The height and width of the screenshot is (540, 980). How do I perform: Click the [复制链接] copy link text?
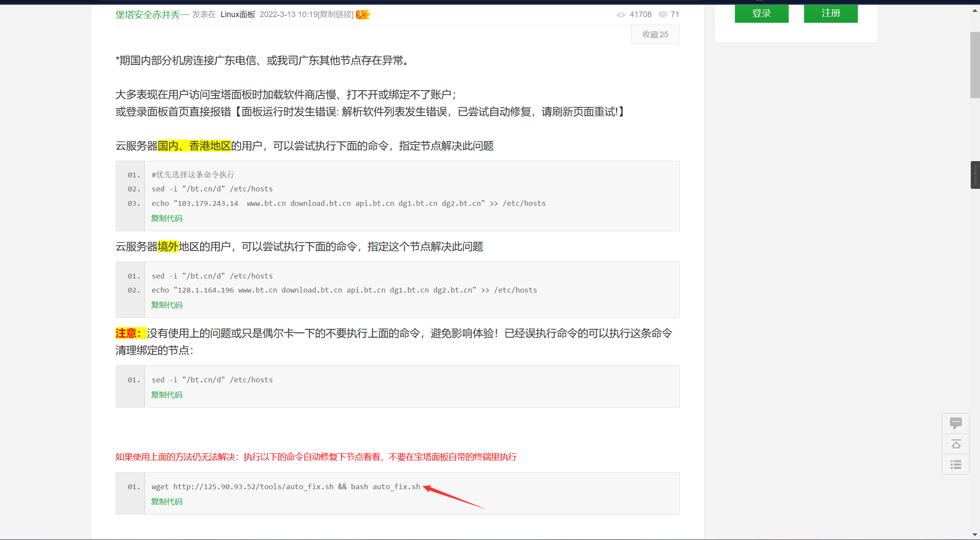(336, 14)
